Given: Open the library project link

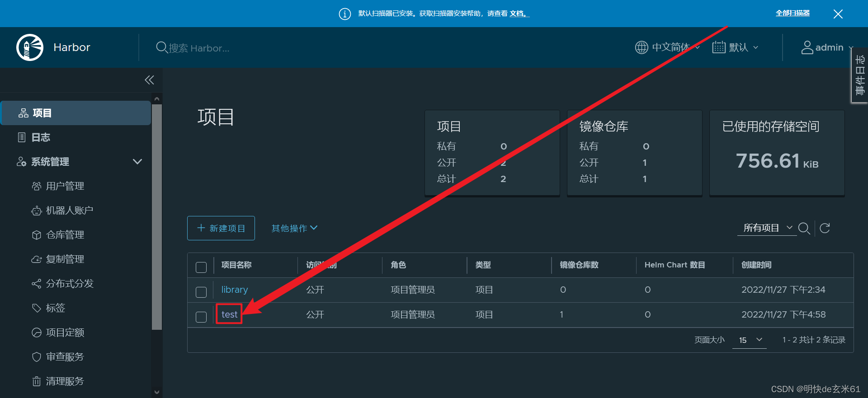Looking at the screenshot, I should pyautogui.click(x=235, y=290).
